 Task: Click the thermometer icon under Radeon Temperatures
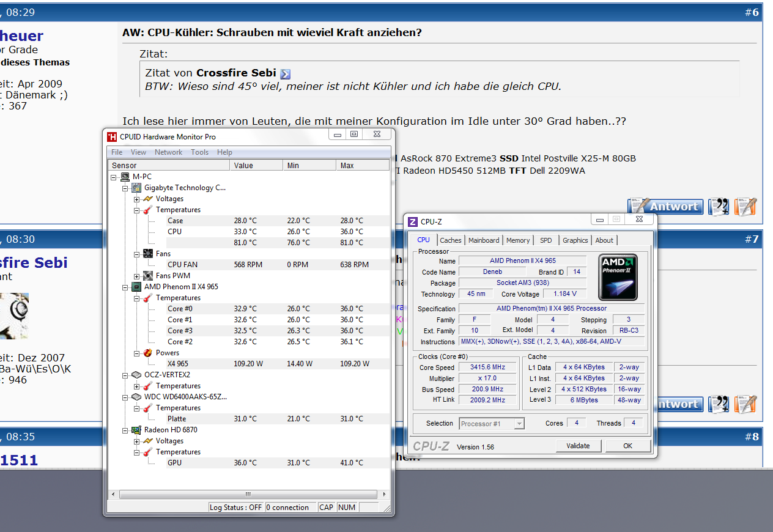pyautogui.click(x=147, y=452)
